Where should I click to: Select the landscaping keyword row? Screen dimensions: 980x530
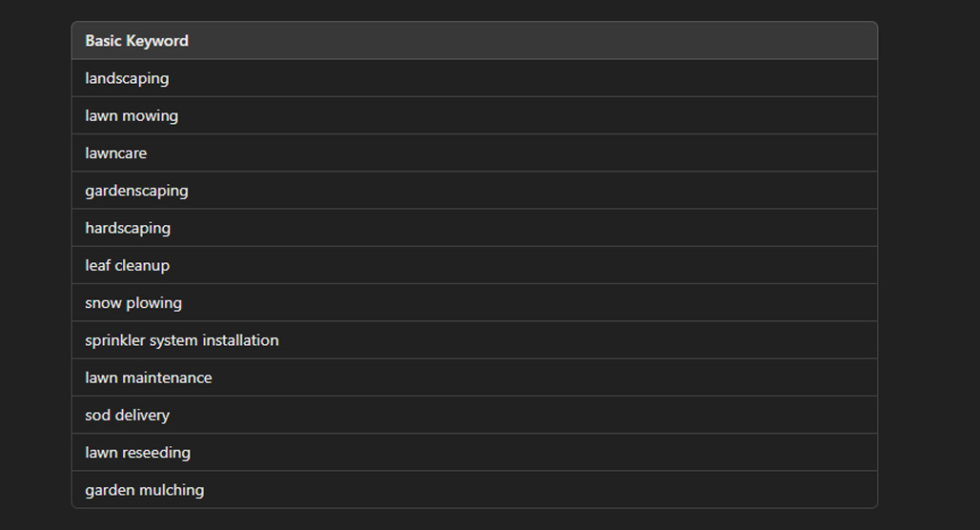[475, 78]
